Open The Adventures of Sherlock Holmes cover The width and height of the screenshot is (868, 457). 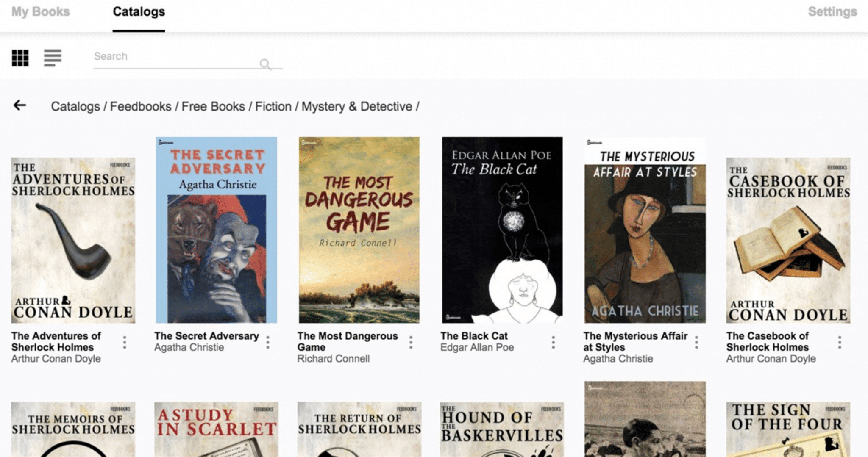pos(73,240)
